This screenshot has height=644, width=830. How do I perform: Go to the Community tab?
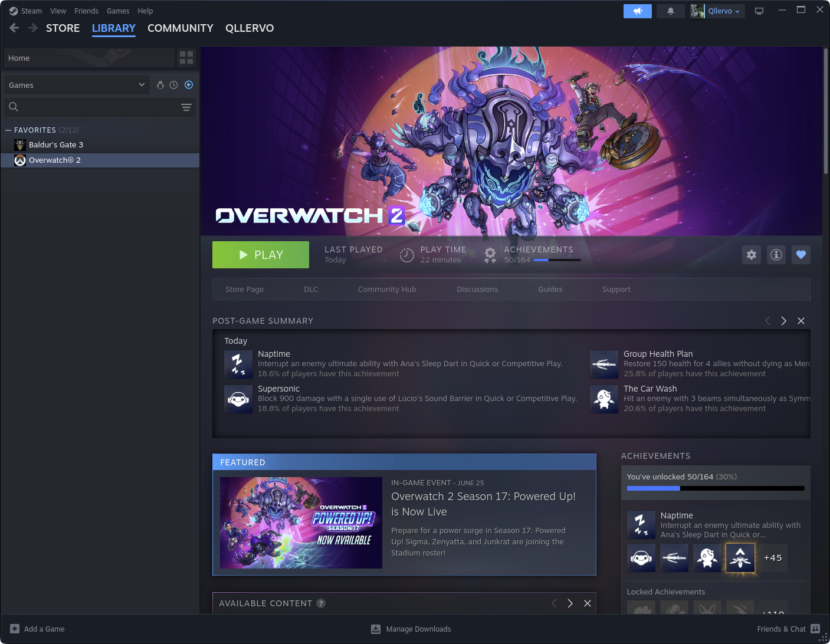180,28
